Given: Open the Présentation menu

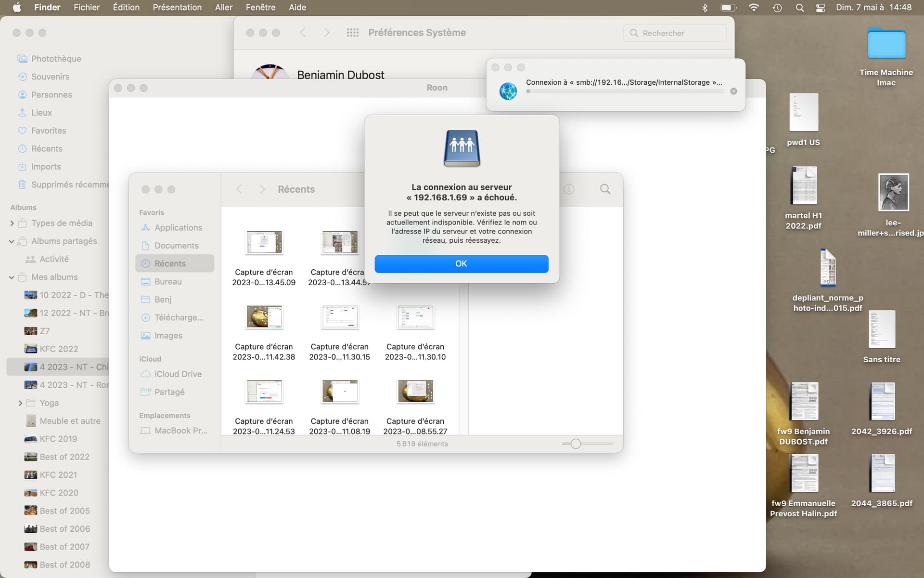Looking at the screenshot, I should [x=177, y=8].
